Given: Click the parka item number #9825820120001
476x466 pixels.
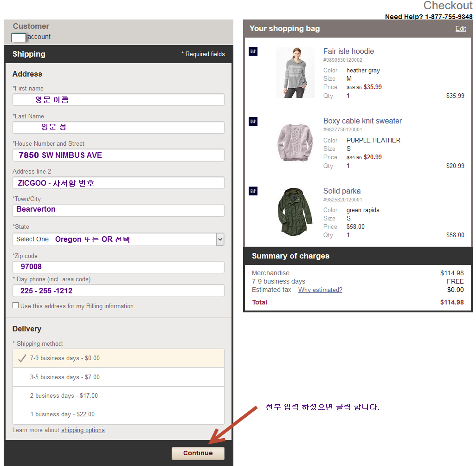Looking at the screenshot, I should click(x=343, y=200).
